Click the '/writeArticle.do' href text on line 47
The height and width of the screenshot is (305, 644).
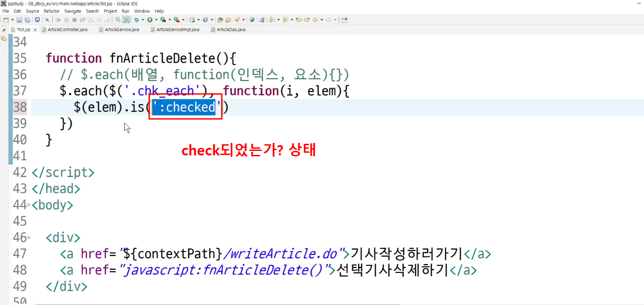click(x=280, y=254)
